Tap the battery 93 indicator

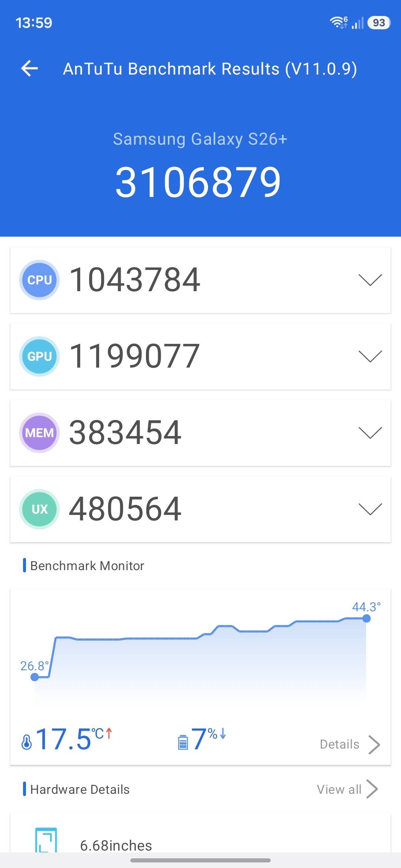pyautogui.click(x=379, y=23)
